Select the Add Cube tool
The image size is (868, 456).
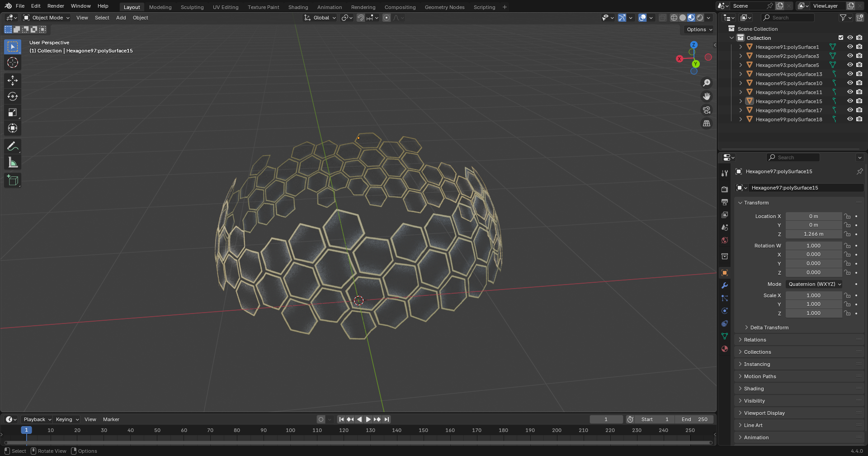pyautogui.click(x=13, y=180)
